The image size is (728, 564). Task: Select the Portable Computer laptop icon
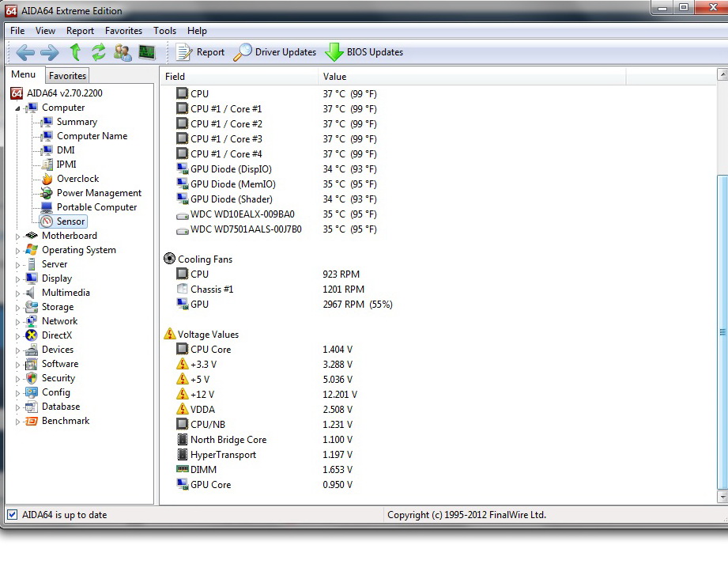coord(47,207)
